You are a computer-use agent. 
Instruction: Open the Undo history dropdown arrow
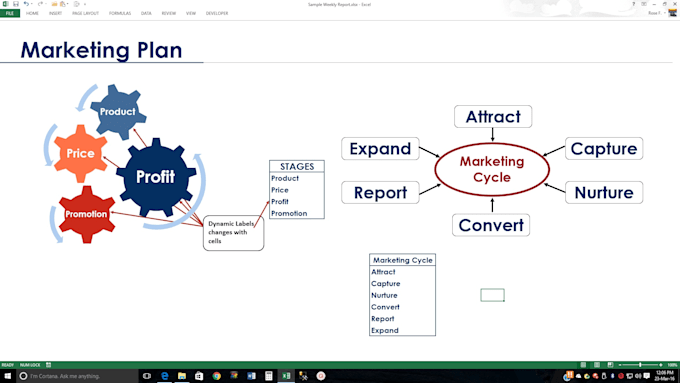click(x=31, y=4)
